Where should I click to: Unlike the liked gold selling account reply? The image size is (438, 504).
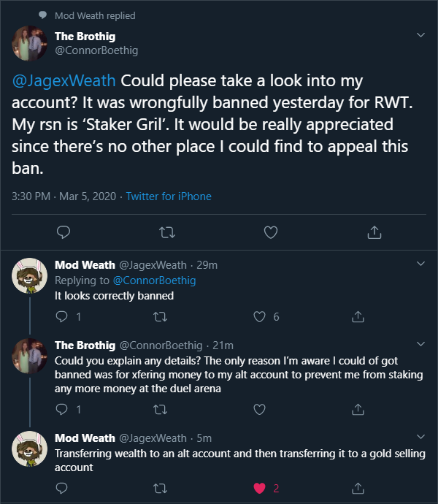point(258,488)
